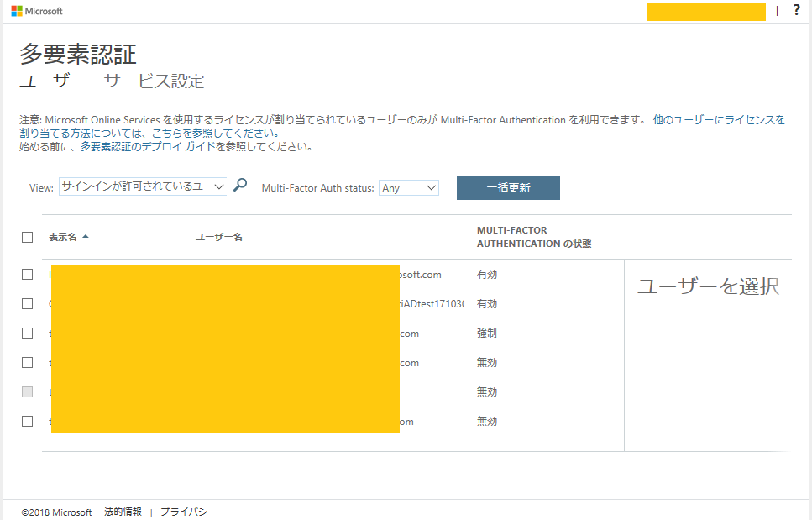The image size is (812, 520).
Task: Click the MULTI-FACTOR AUTHENTICATION の状態 column header
Action: point(534,237)
